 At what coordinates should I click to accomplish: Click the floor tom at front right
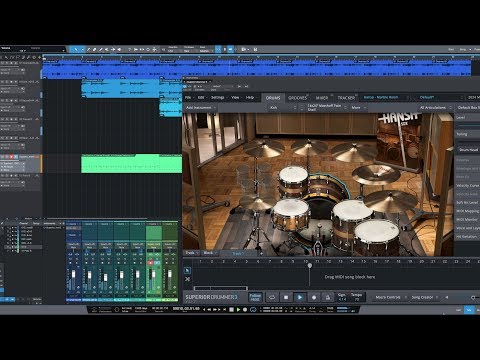(377, 237)
